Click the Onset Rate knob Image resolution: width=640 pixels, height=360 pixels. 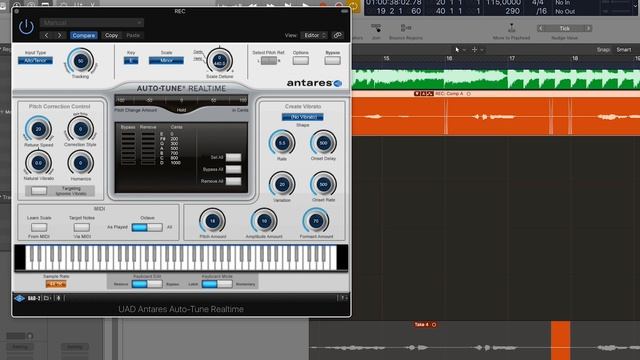tap(323, 184)
